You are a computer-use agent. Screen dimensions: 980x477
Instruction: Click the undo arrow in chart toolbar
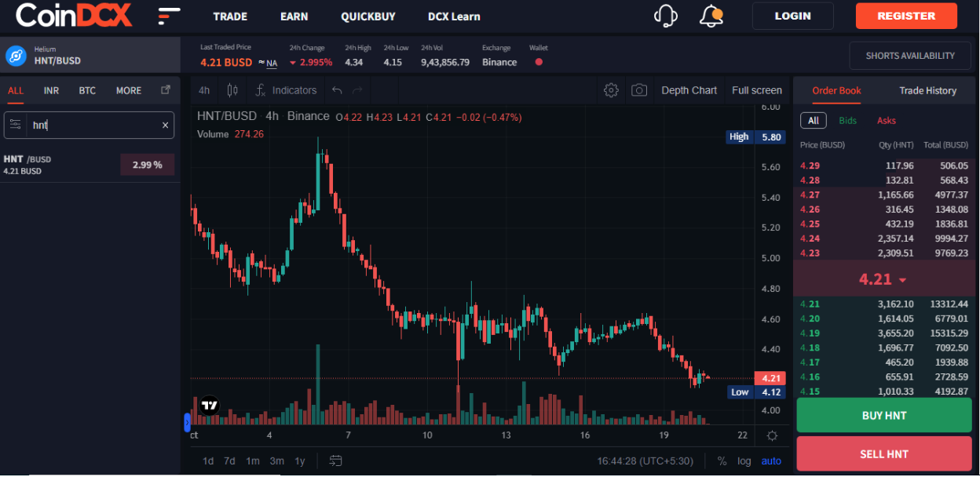tap(337, 90)
